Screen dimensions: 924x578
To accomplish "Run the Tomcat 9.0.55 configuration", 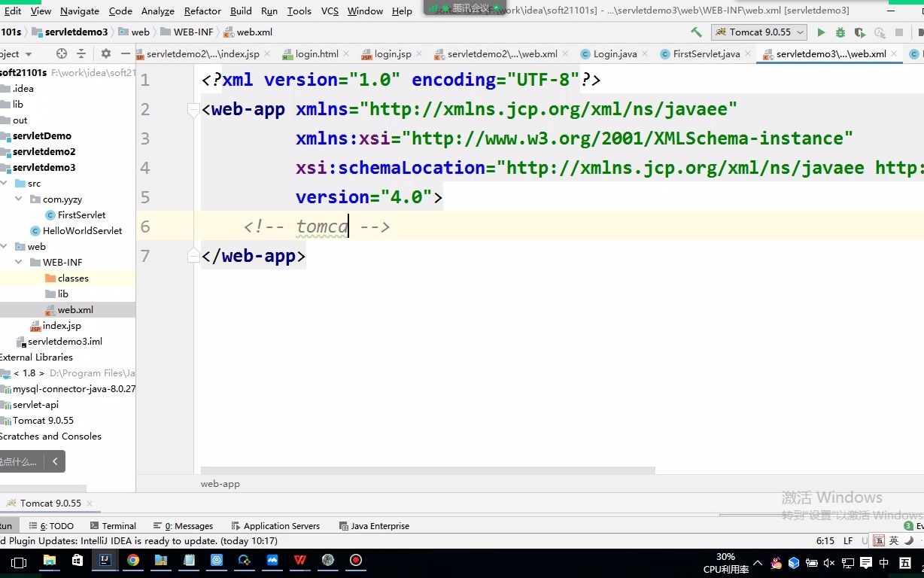I will (x=821, y=32).
